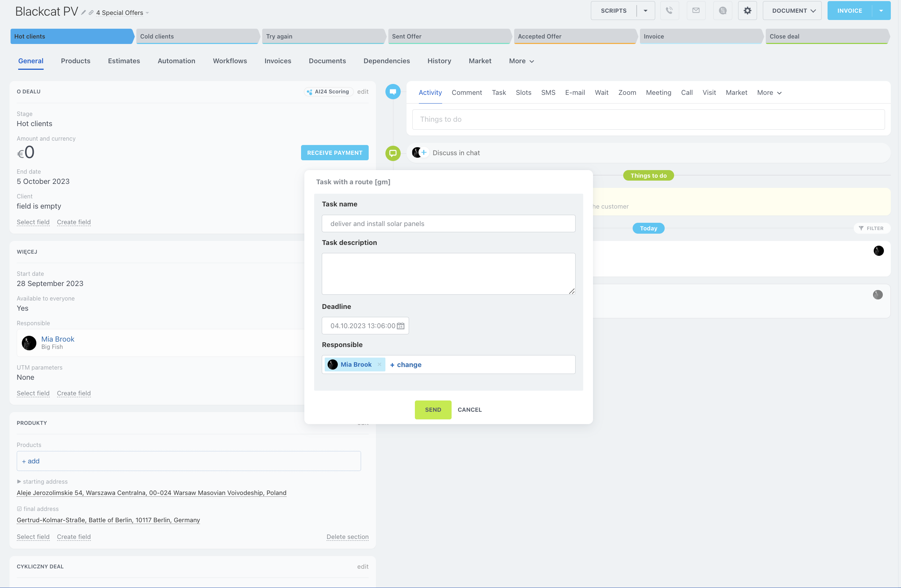Click the Task name input field
Screen dimensions: 901x588
pos(448,223)
